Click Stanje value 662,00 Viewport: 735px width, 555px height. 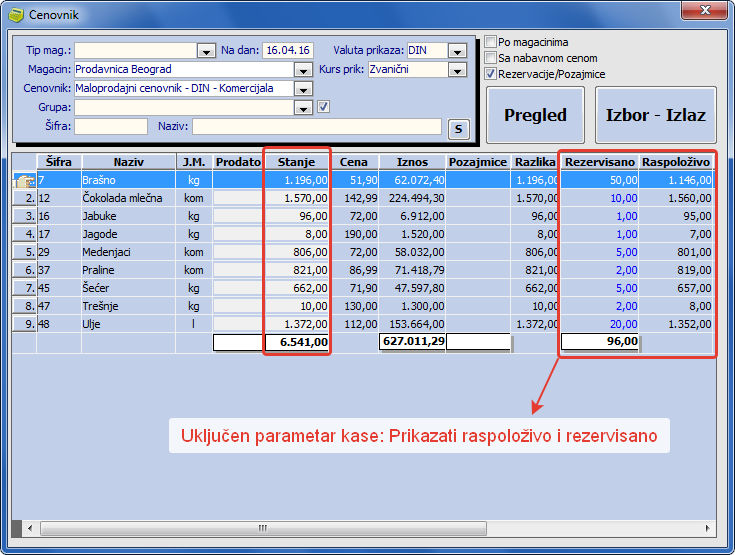[x=310, y=288]
